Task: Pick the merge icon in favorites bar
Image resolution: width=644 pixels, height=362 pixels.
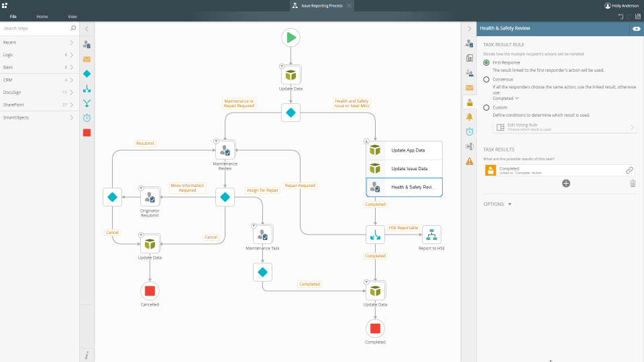Action: 87,103
